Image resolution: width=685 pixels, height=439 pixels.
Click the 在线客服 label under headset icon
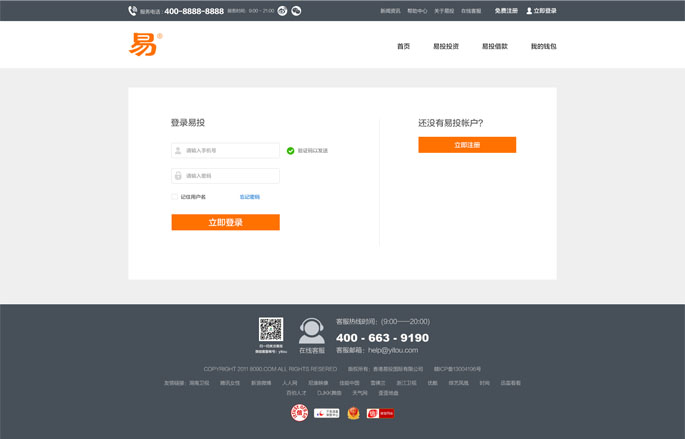click(x=312, y=350)
